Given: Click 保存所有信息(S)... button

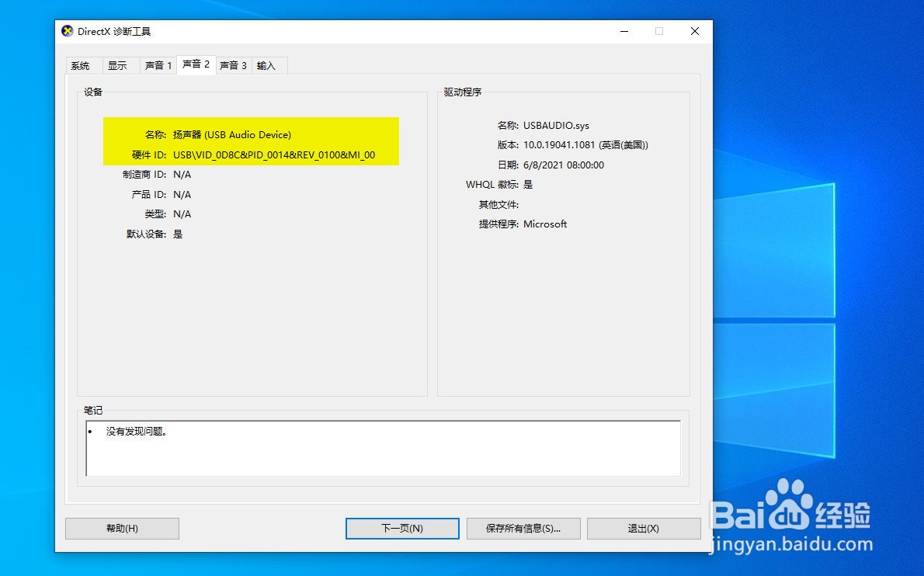Looking at the screenshot, I should [x=523, y=529].
